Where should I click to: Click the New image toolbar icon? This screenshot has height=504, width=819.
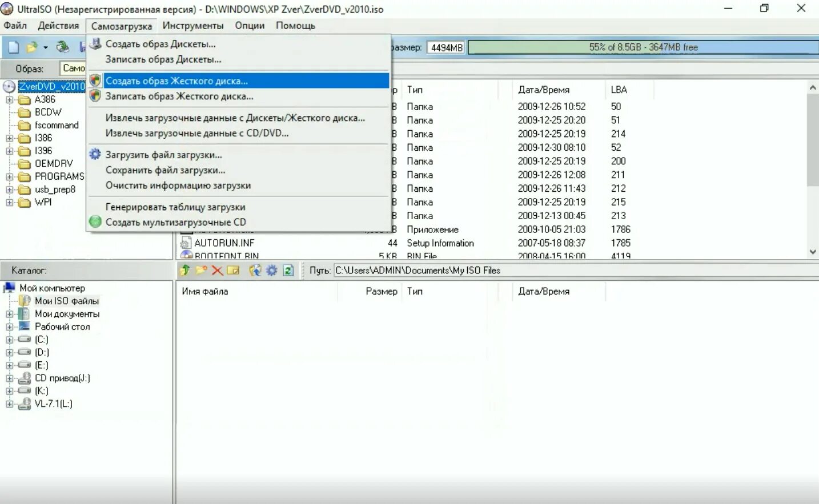coord(13,47)
